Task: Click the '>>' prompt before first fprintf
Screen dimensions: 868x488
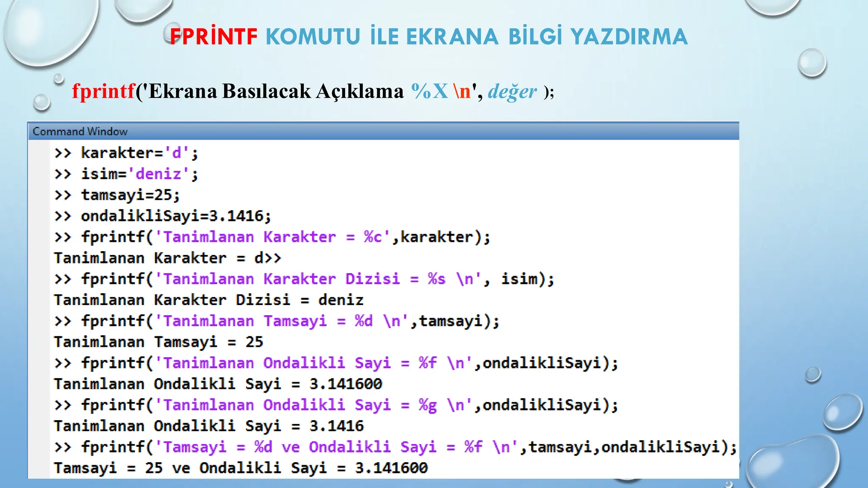Action: click(63, 237)
